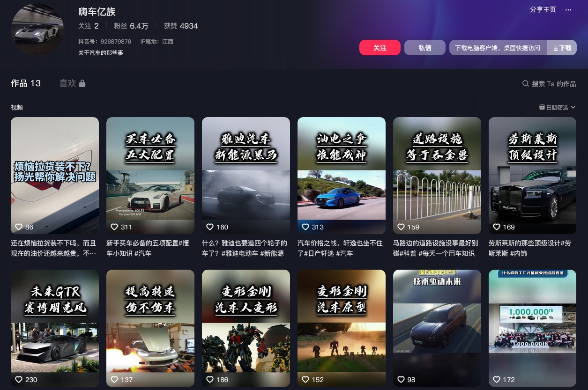This screenshot has width=588, height=390.
Task: Click heart icon showing 311 likes
Action: point(114,227)
